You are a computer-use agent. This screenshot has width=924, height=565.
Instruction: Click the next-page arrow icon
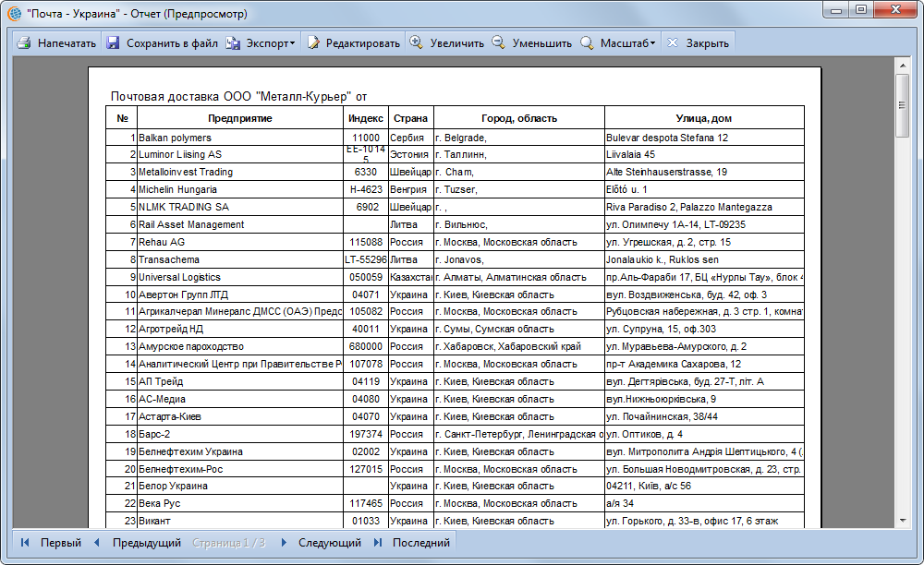(x=284, y=543)
